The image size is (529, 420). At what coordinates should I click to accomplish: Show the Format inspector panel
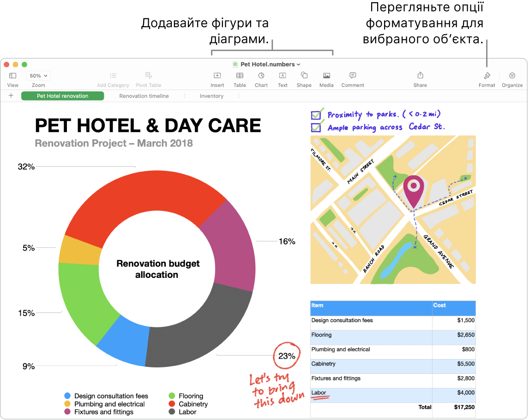(487, 76)
